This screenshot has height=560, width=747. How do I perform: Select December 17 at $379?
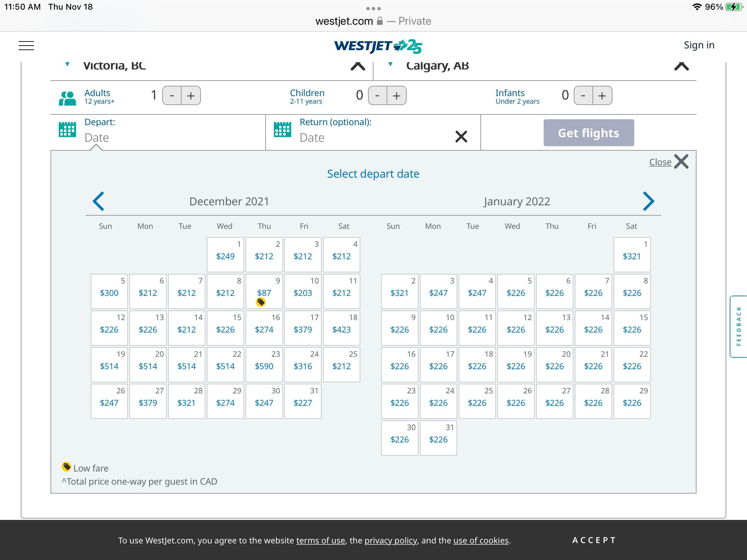[303, 328]
